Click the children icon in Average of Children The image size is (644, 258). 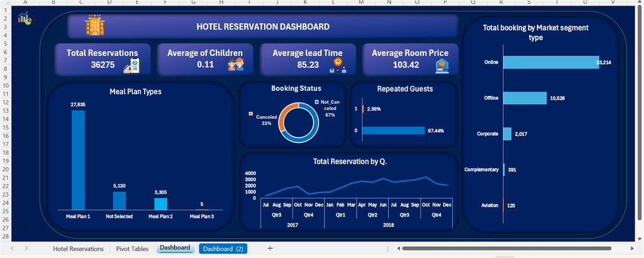(x=236, y=65)
